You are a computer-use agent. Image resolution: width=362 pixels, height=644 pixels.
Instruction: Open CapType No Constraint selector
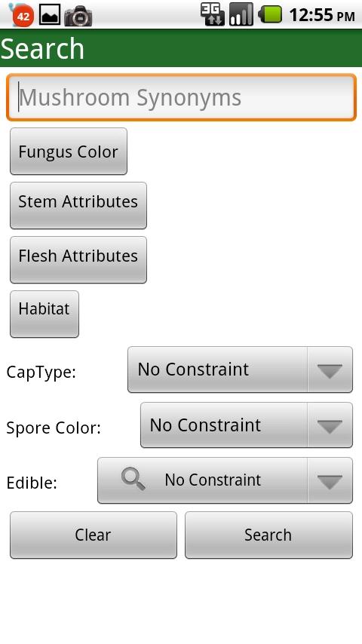[240, 370]
